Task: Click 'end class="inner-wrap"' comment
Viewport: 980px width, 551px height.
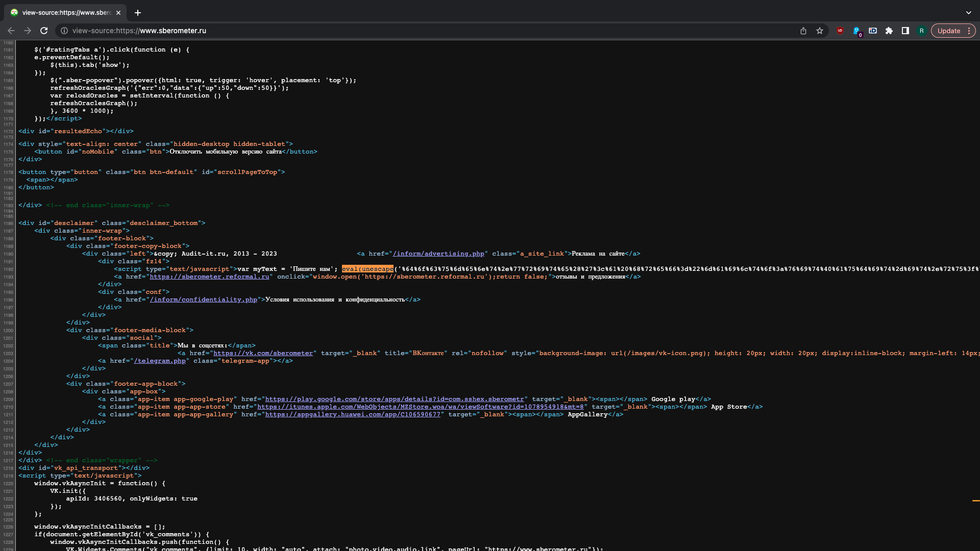Action: [108, 205]
